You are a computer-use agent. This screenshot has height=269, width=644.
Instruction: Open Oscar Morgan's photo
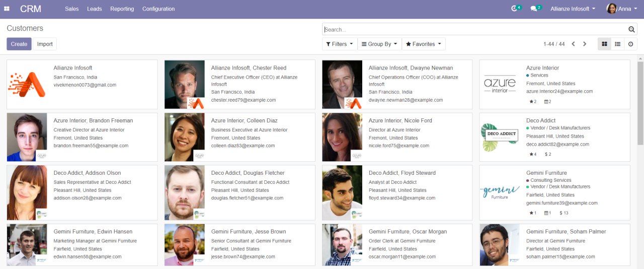coord(342,245)
